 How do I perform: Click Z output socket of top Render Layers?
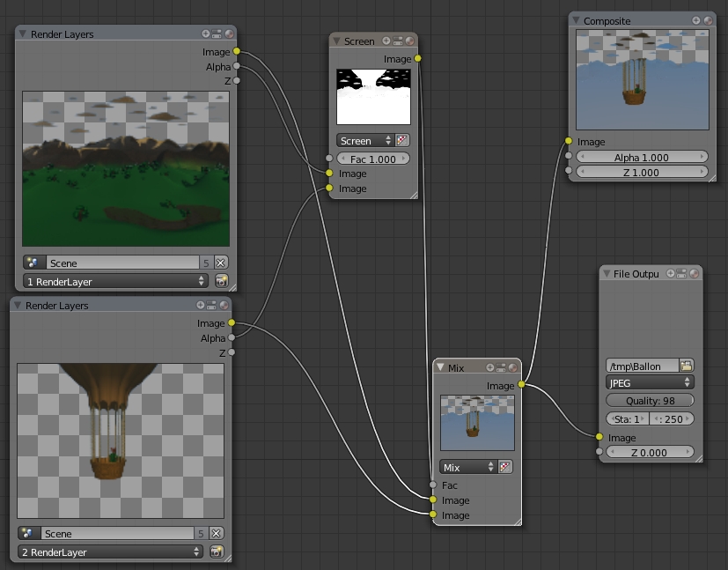(237, 80)
